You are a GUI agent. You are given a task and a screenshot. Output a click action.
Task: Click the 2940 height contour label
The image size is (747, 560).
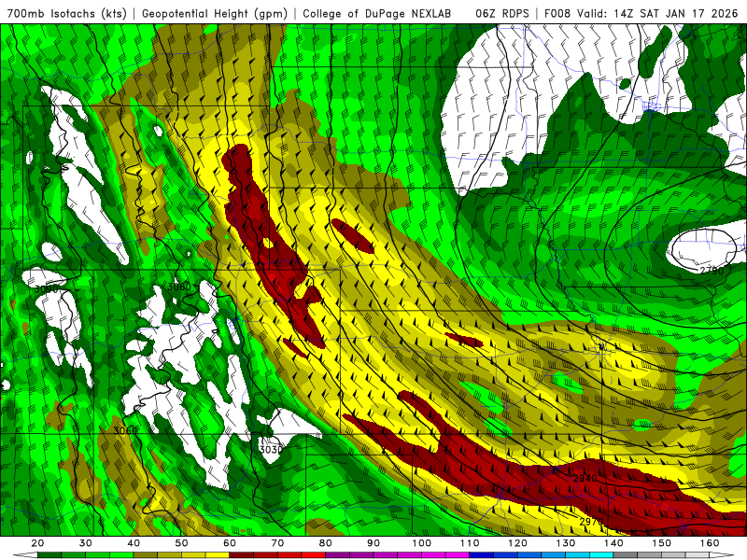(x=585, y=478)
